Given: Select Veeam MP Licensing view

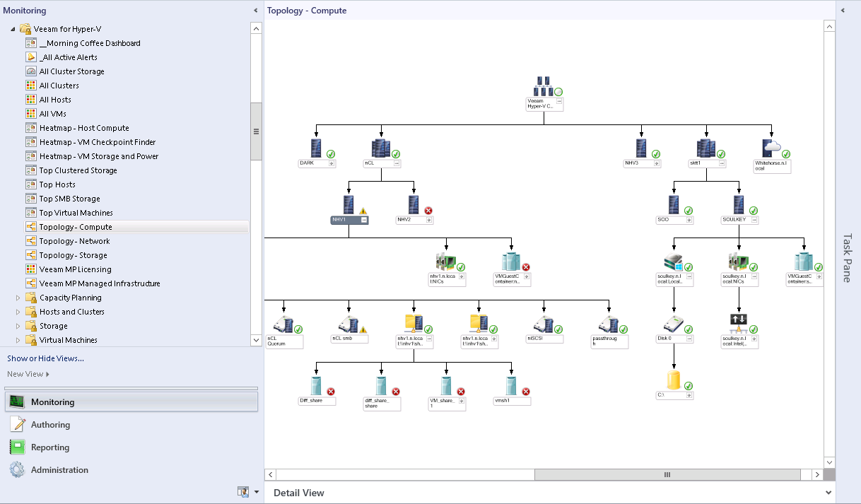Looking at the screenshot, I should click(x=76, y=269).
